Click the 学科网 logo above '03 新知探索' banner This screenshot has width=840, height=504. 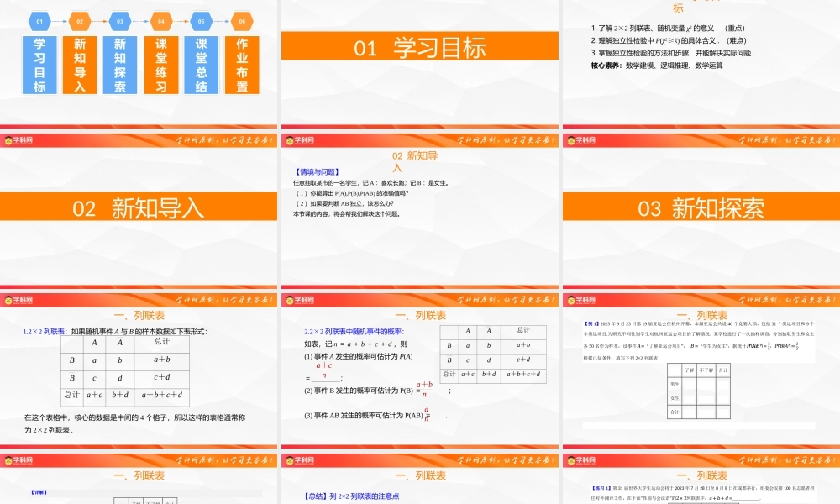[x=581, y=140]
